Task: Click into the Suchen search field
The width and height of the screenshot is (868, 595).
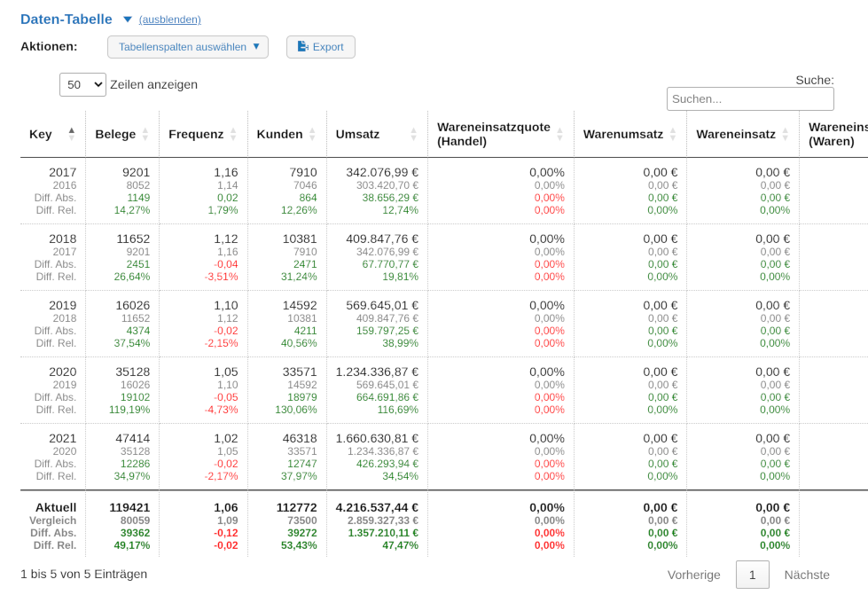Action: click(x=750, y=99)
